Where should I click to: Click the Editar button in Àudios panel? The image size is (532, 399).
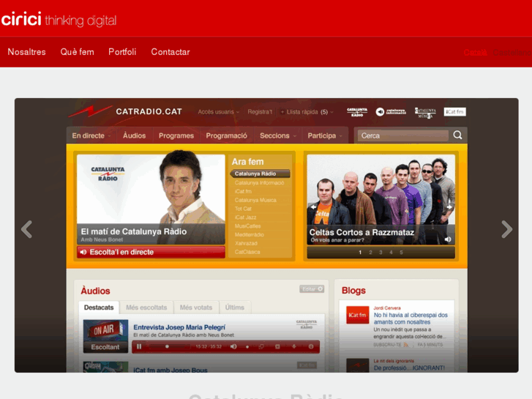(312, 289)
